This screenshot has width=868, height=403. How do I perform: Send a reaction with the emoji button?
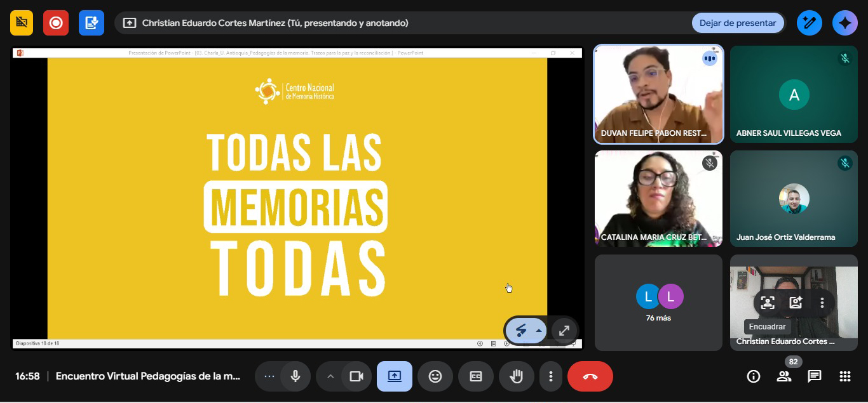pyautogui.click(x=435, y=376)
